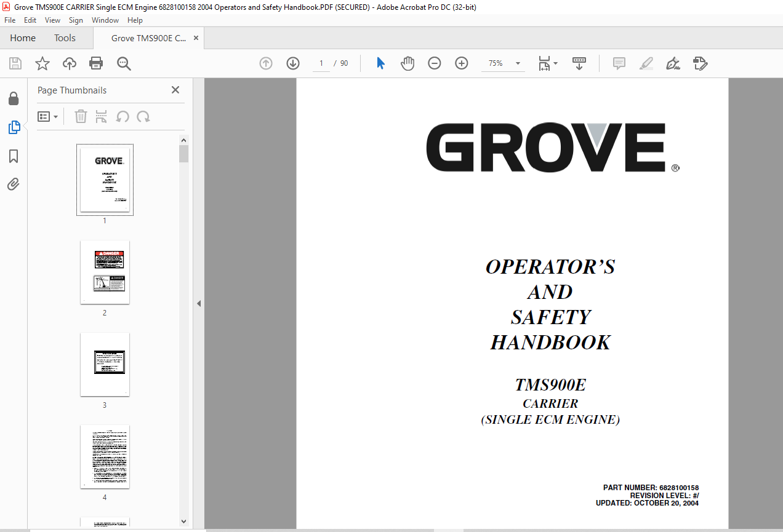This screenshot has height=532, width=783.
Task: Open the Bookmarks panel icon
Action: (14, 156)
